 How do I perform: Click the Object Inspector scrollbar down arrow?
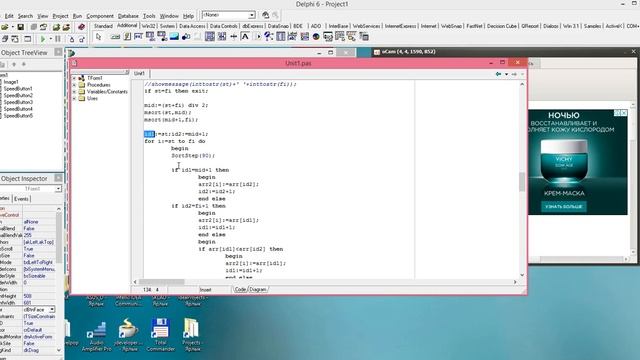pos(58,350)
